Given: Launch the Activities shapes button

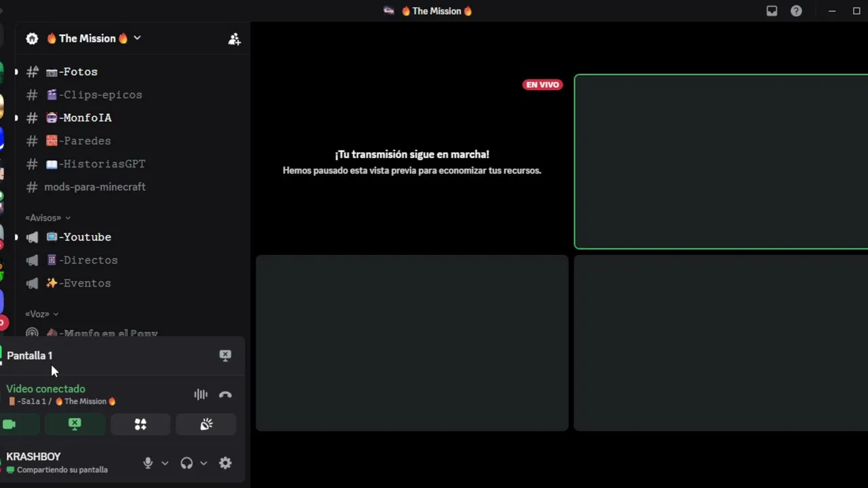Looking at the screenshot, I should pyautogui.click(x=140, y=424).
